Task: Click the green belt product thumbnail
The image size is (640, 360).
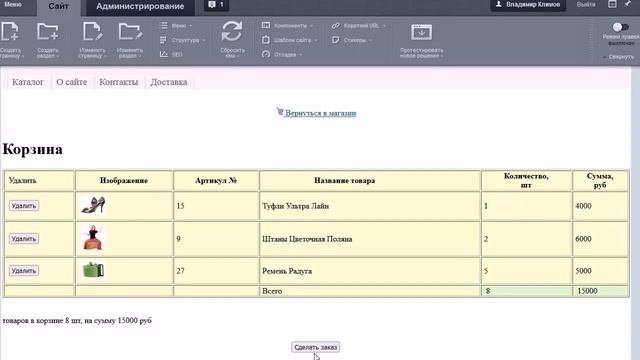Action: (93, 270)
